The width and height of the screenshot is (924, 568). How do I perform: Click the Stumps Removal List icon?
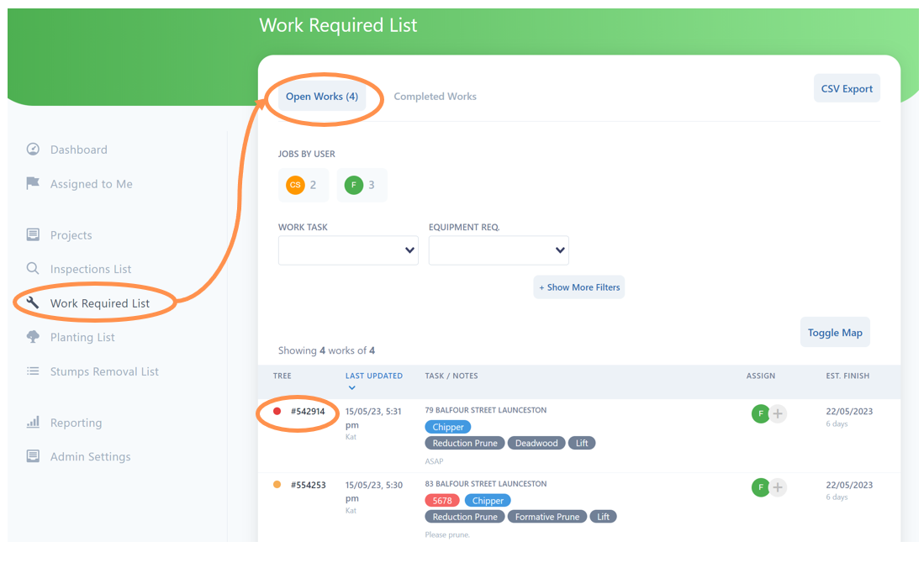33,371
